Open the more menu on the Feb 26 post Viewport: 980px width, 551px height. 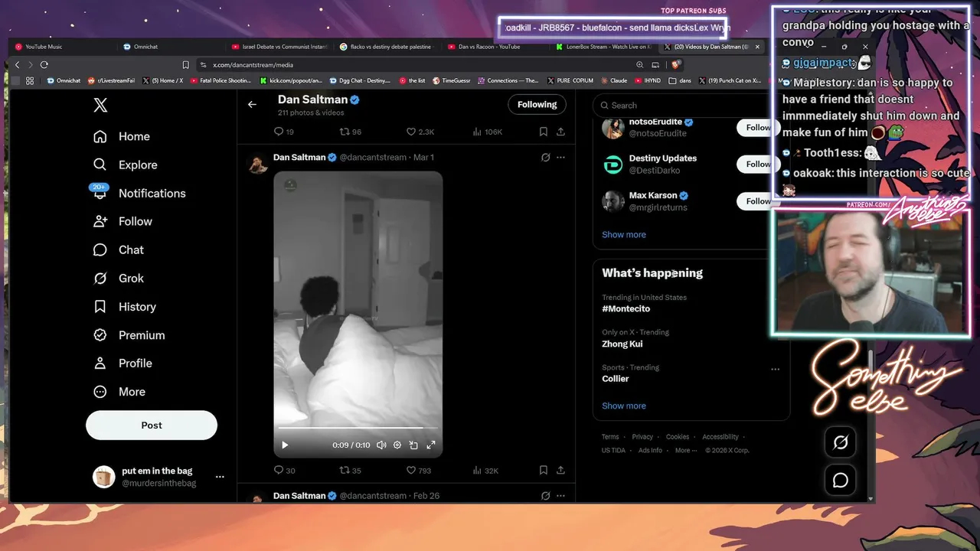coord(560,496)
